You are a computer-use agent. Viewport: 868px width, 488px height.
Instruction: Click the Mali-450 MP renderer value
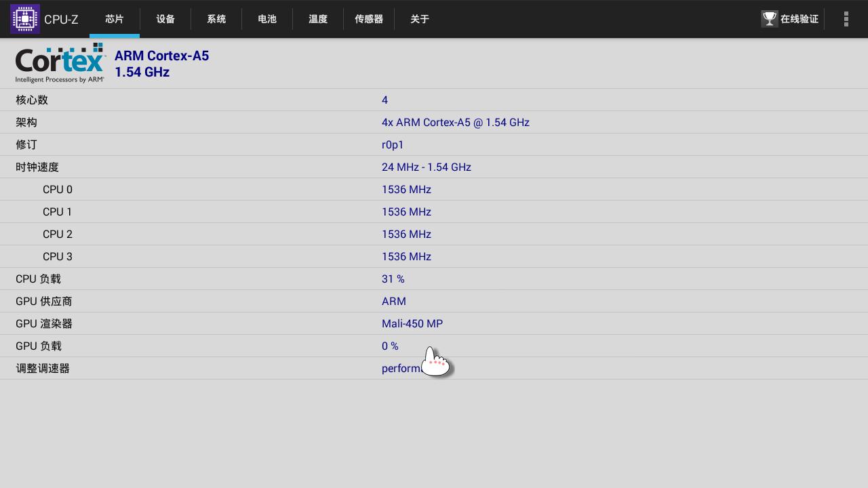click(x=412, y=323)
